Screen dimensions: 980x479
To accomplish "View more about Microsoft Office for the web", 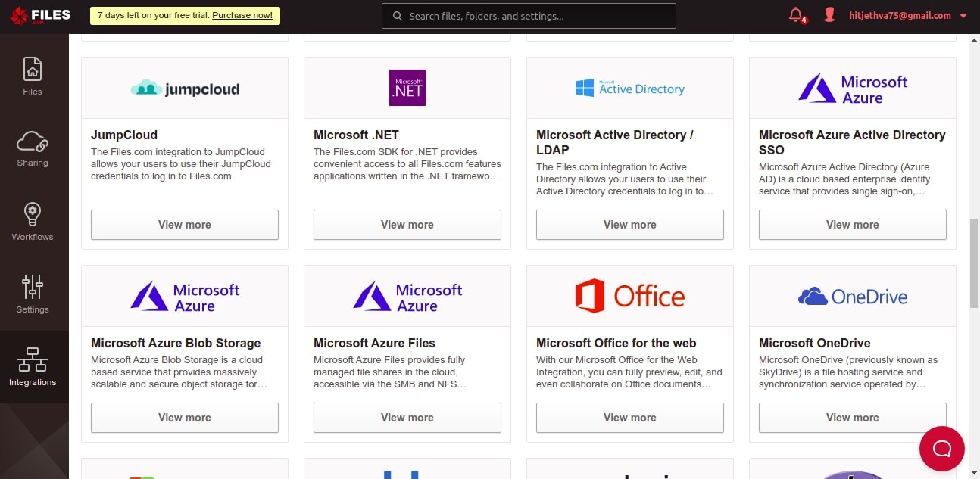I will pyautogui.click(x=630, y=418).
